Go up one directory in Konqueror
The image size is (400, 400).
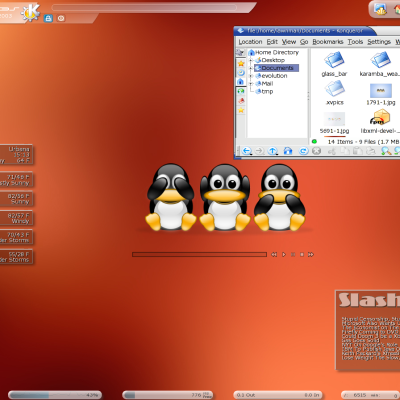tap(273, 151)
